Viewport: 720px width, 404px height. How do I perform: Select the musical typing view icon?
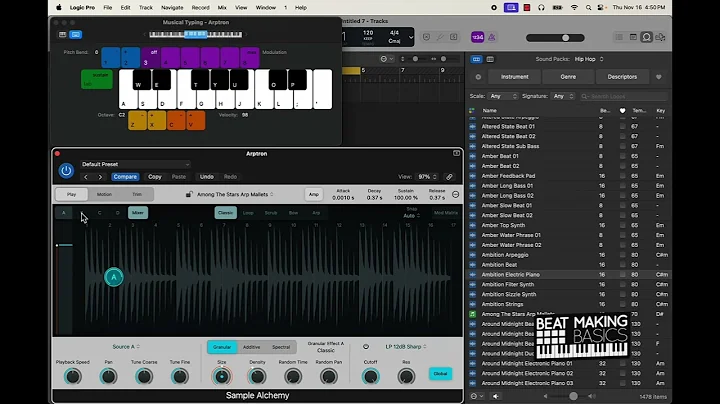point(76,34)
